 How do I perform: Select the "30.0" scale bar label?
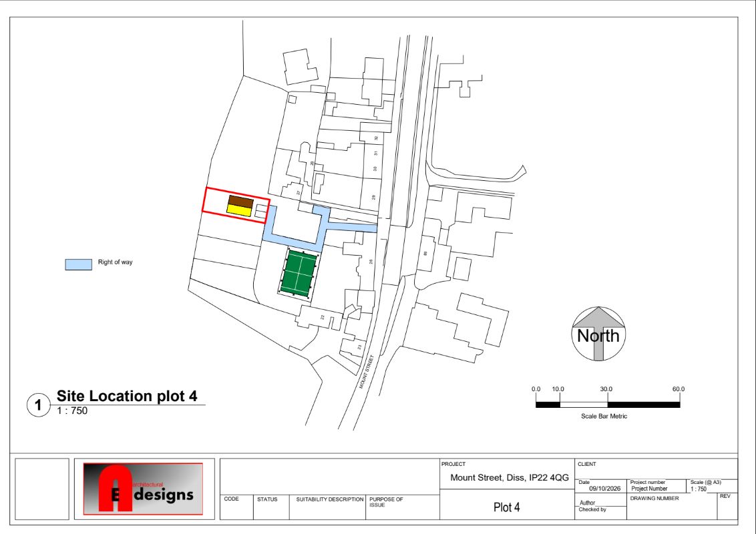(x=606, y=389)
